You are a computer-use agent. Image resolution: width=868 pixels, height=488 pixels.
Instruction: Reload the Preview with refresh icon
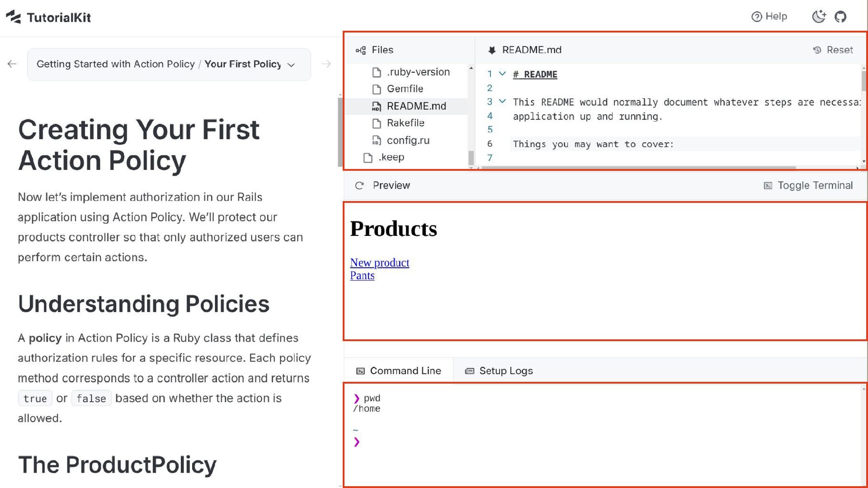pos(359,186)
